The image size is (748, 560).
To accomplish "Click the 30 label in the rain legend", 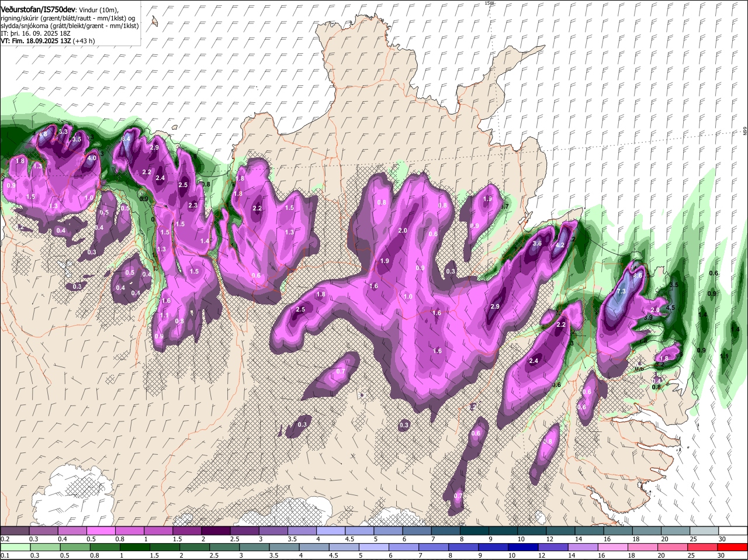I will [x=721, y=555].
